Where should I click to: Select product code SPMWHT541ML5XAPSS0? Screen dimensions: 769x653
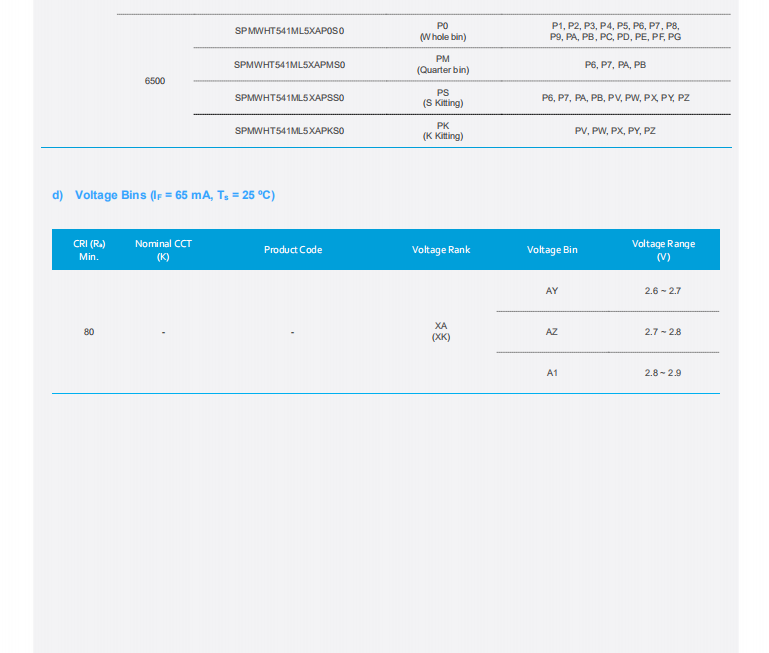point(289,98)
